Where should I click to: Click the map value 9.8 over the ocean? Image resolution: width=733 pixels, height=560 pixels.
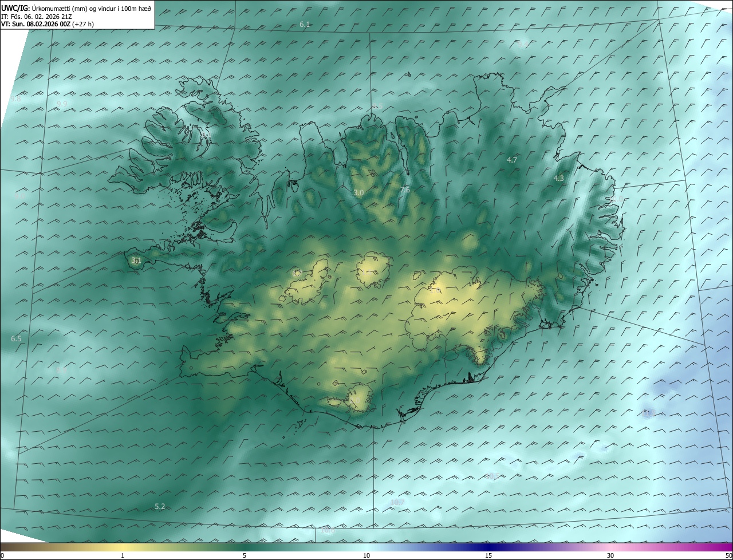point(15,98)
